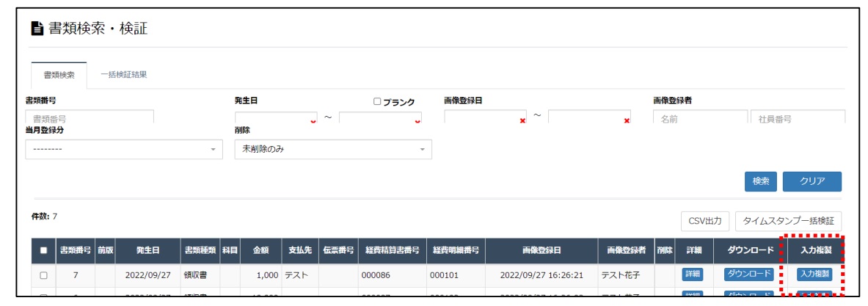Image resolution: width=868 pixels, height=306 pixels.
Task: Click the 000086 expense report number cell
Action: point(392,274)
